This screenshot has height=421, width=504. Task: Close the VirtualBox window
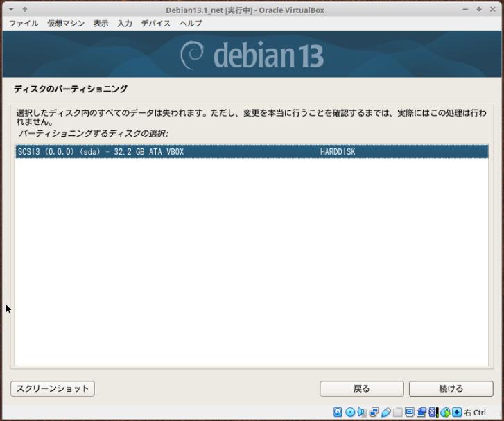point(492,9)
